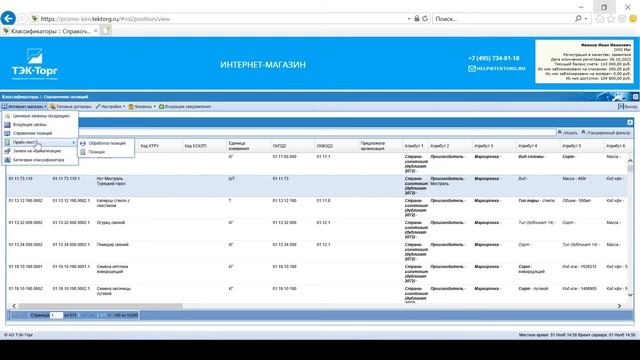Click the Справочник позиций menu icon
This screenshot has width=640, height=360.
tap(7, 133)
